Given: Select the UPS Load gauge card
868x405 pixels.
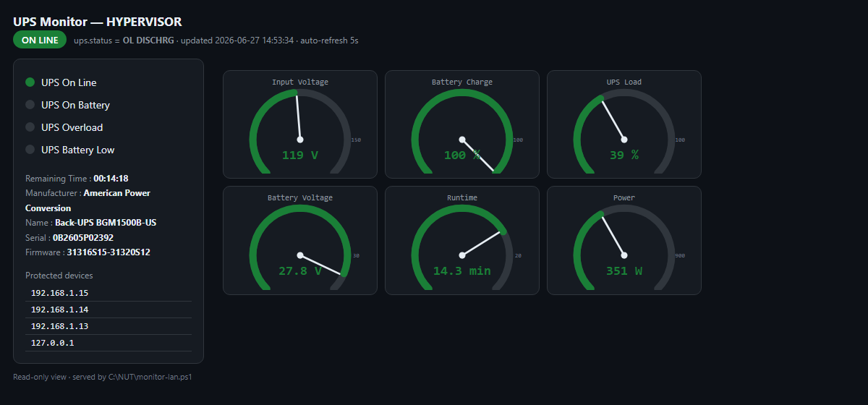Looking at the screenshot, I should [x=624, y=124].
